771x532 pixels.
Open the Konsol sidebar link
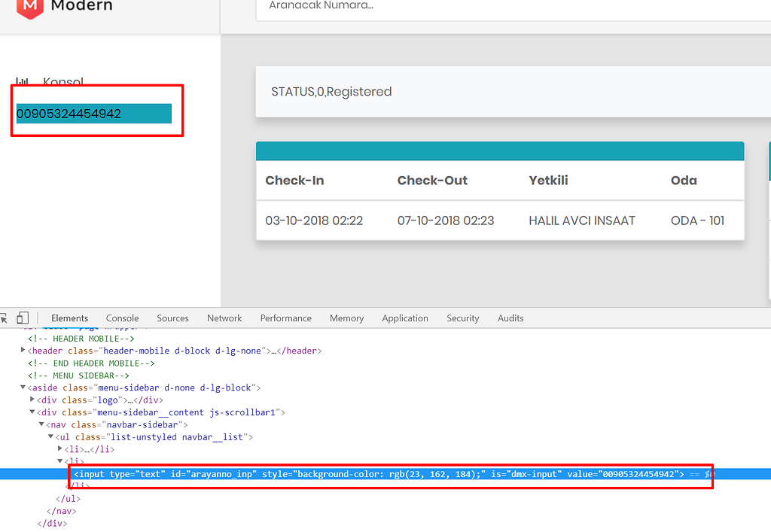[x=63, y=82]
